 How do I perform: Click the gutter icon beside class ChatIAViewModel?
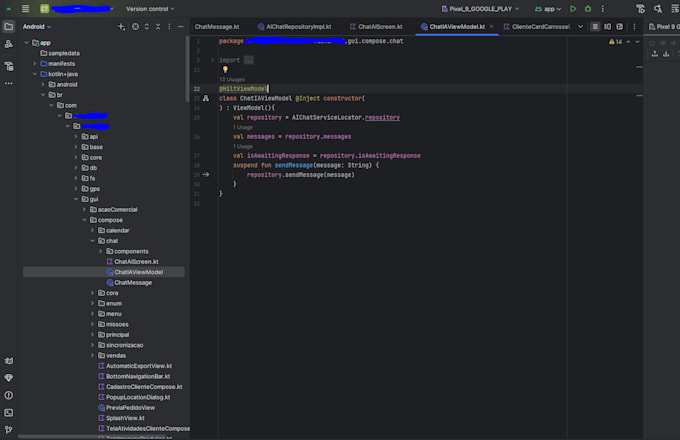click(206, 98)
